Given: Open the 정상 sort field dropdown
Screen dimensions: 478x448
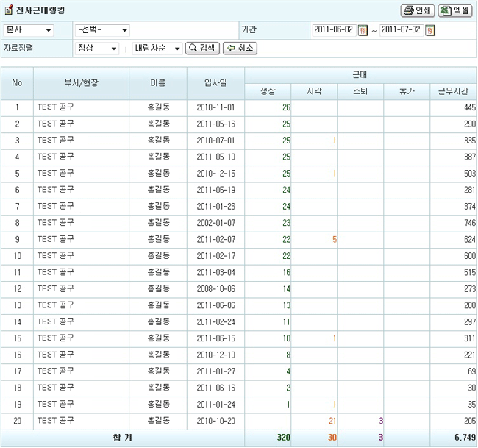Looking at the screenshot, I should click(x=97, y=49).
